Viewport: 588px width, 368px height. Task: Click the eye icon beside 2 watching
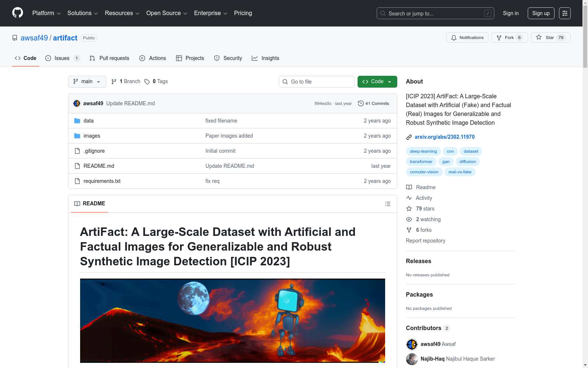tap(409, 219)
